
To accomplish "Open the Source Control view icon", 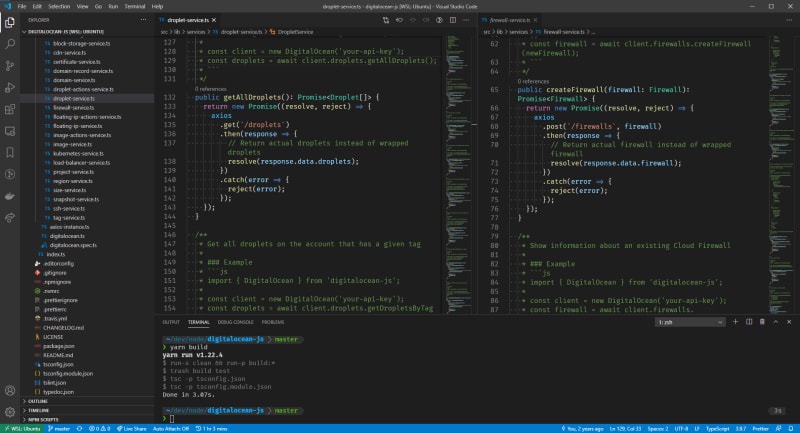I will pos(10,66).
